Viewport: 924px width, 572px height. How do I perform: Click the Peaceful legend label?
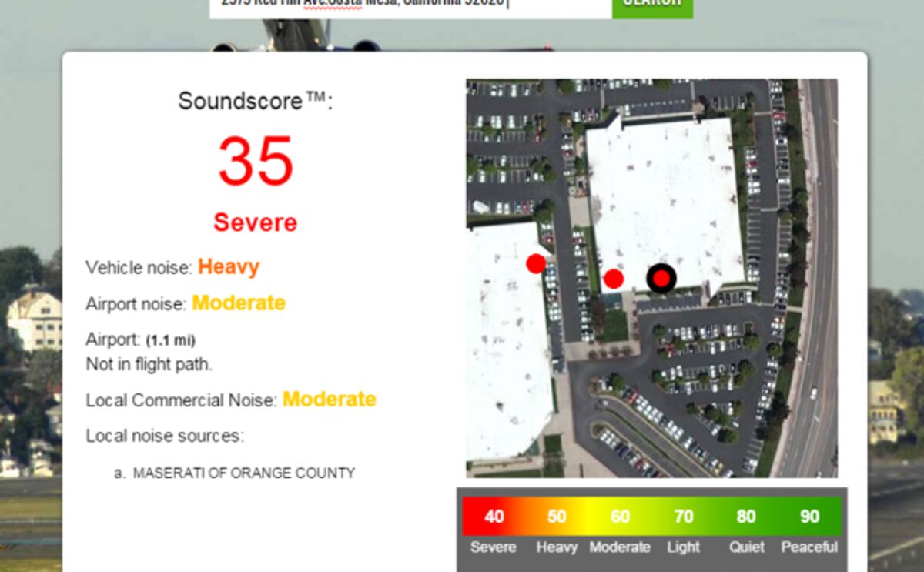point(809,547)
